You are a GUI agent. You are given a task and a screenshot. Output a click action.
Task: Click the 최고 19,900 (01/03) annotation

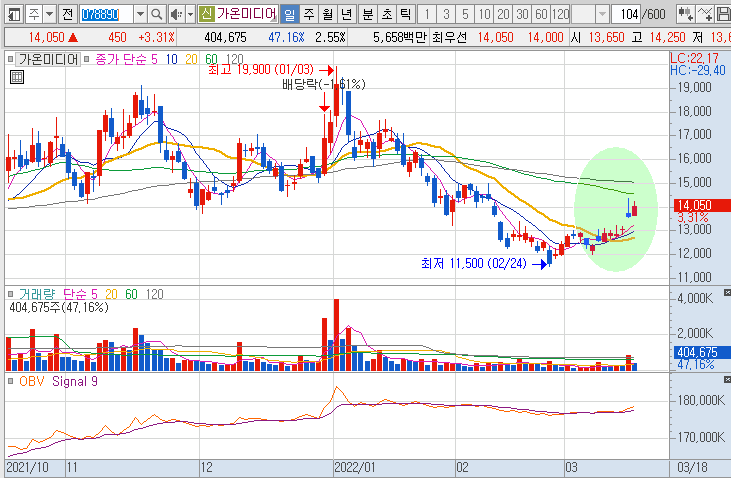pyautogui.click(x=261, y=70)
